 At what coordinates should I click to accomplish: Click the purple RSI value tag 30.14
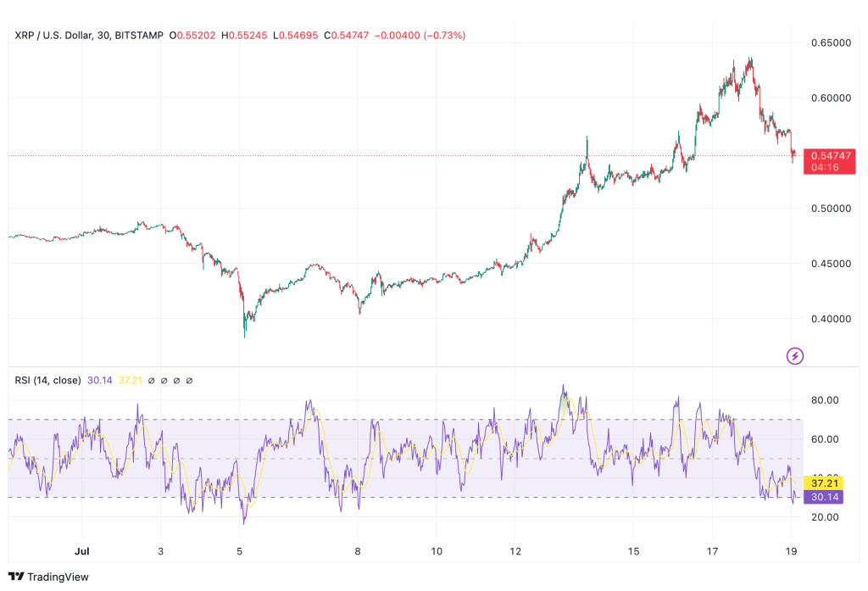point(824,497)
